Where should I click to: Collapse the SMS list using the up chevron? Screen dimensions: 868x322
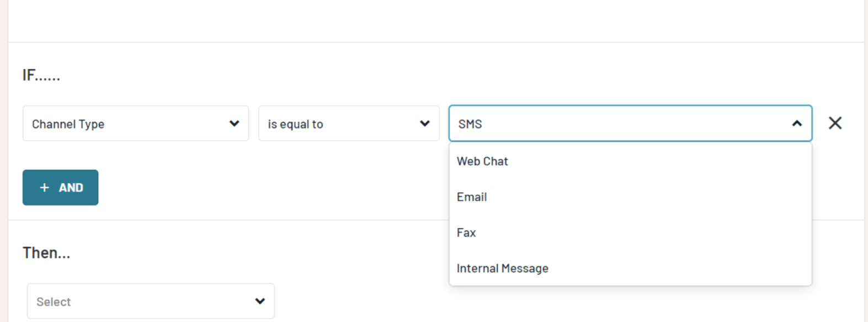[x=796, y=124]
